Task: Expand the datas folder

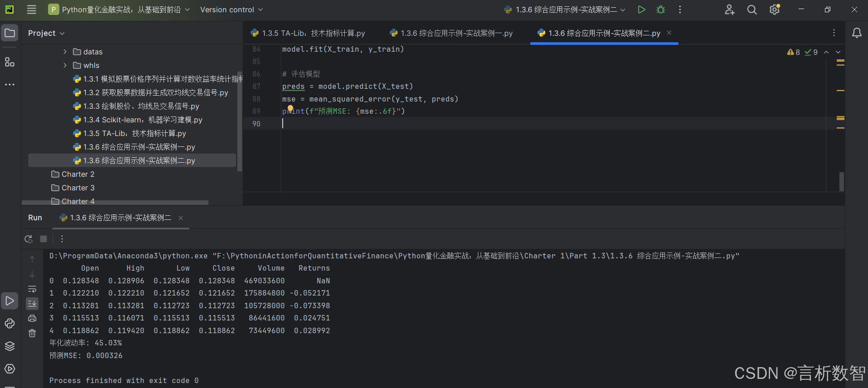Action: coord(65,52)
